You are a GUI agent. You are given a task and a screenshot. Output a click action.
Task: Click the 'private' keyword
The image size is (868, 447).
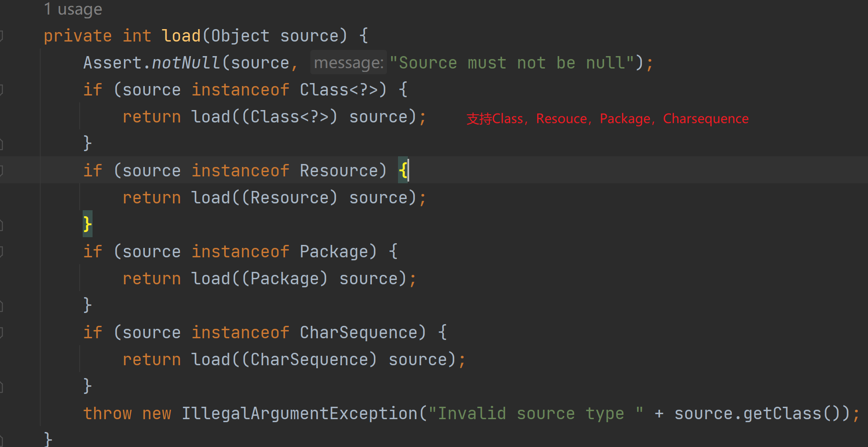click(x=78, y=36)
